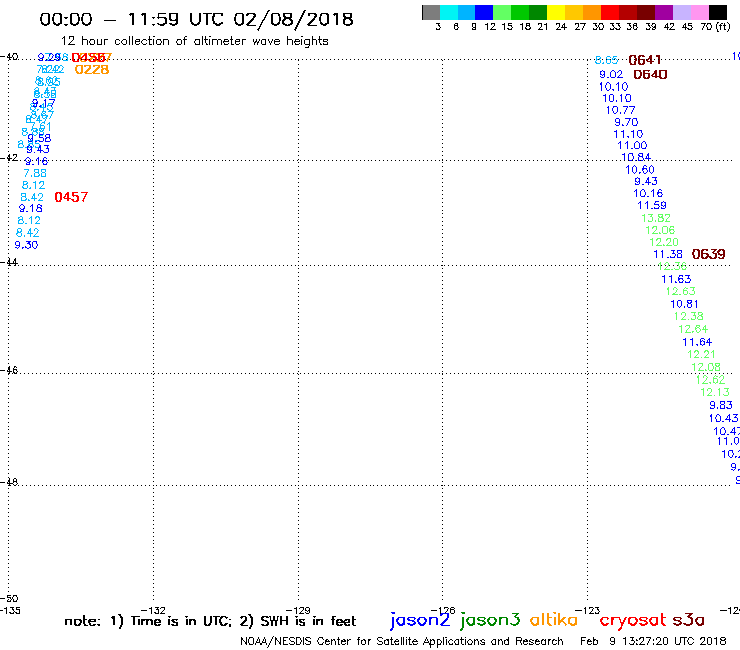Click the 12.38 wave height value
Screen dimensions: 740x650
[x=689, y=316]
